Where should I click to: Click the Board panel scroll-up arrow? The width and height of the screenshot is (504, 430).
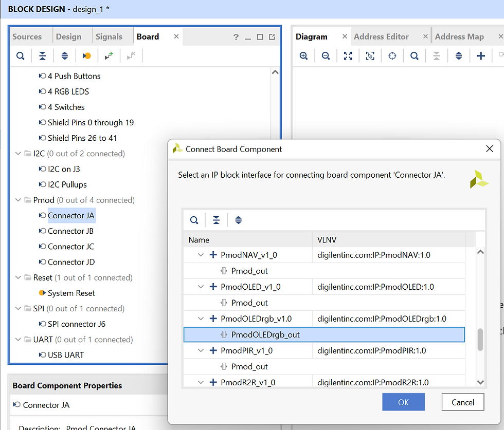point(275,72)
